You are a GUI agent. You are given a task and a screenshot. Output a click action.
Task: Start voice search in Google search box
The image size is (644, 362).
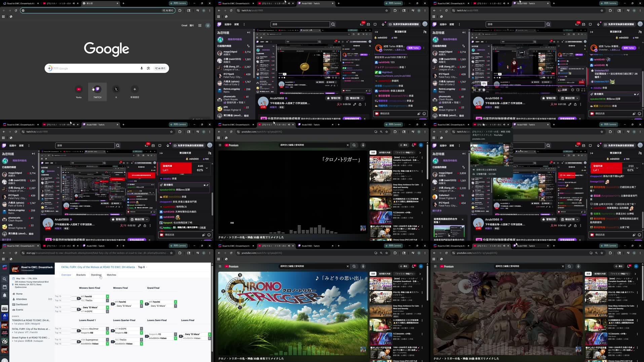tap(142, 68)
